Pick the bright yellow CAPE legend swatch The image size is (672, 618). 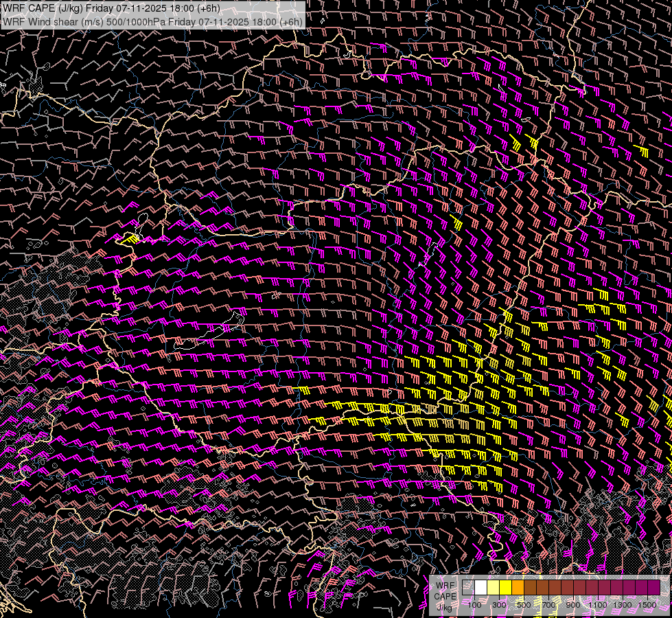click(x=506, y=587)
